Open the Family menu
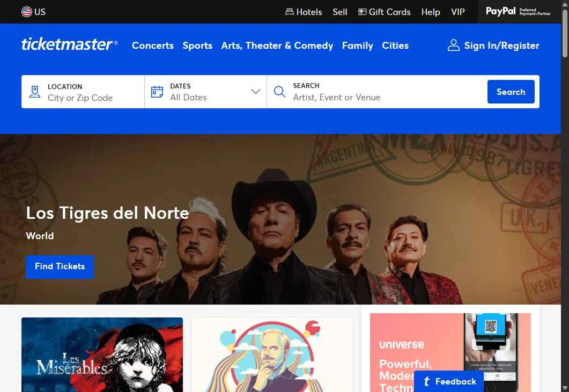 (358, 46)
